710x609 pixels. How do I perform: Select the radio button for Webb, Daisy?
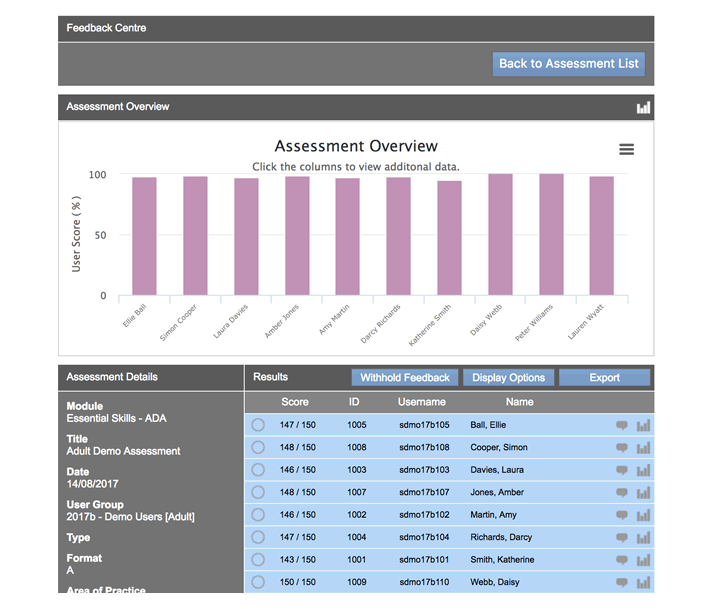tap(258, 582)
